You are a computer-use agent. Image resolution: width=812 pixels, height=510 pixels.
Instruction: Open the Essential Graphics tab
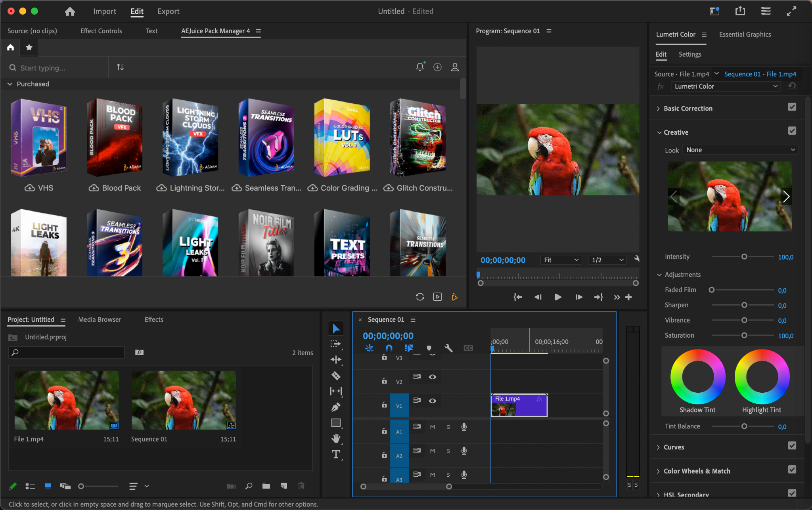tap(745, 34)
